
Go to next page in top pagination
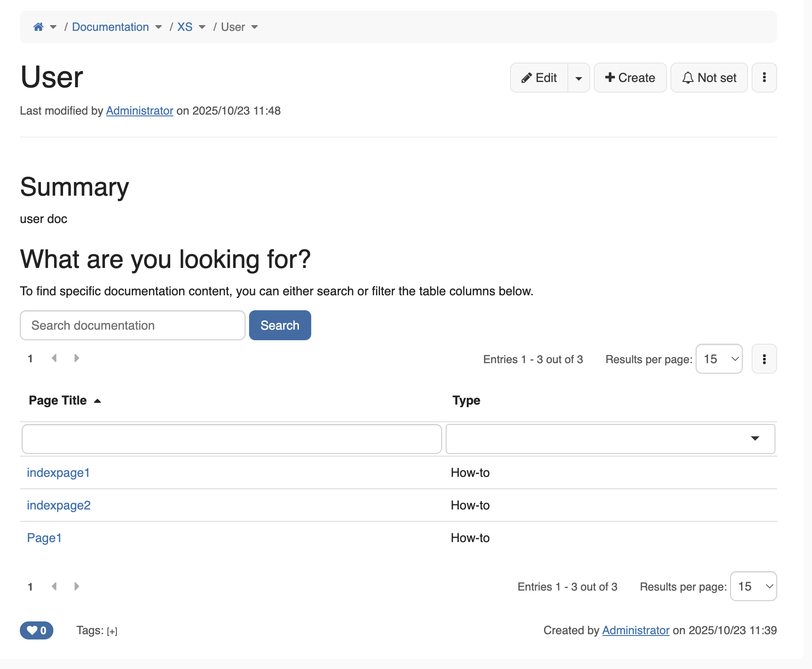pyautogui.click(x=77, y=358)
